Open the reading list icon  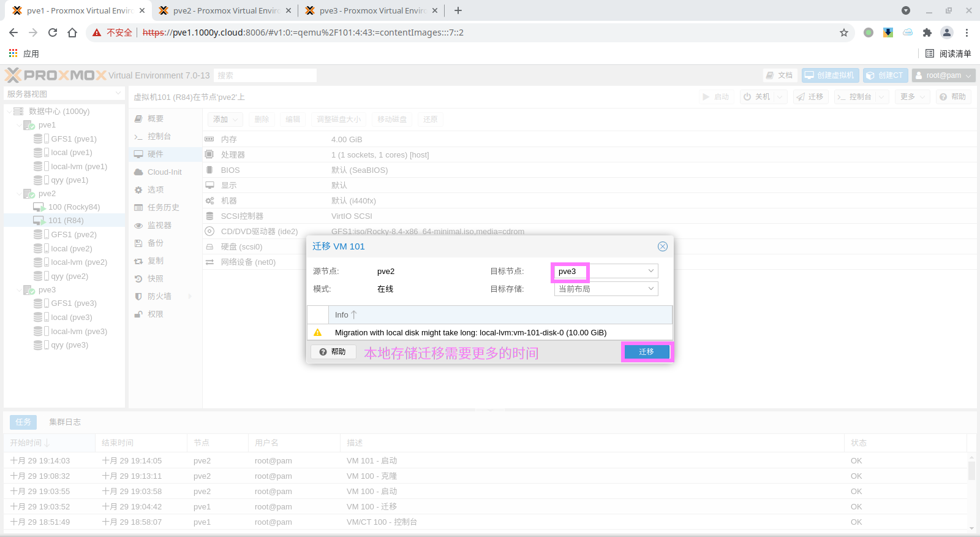(x=930, y=54)
